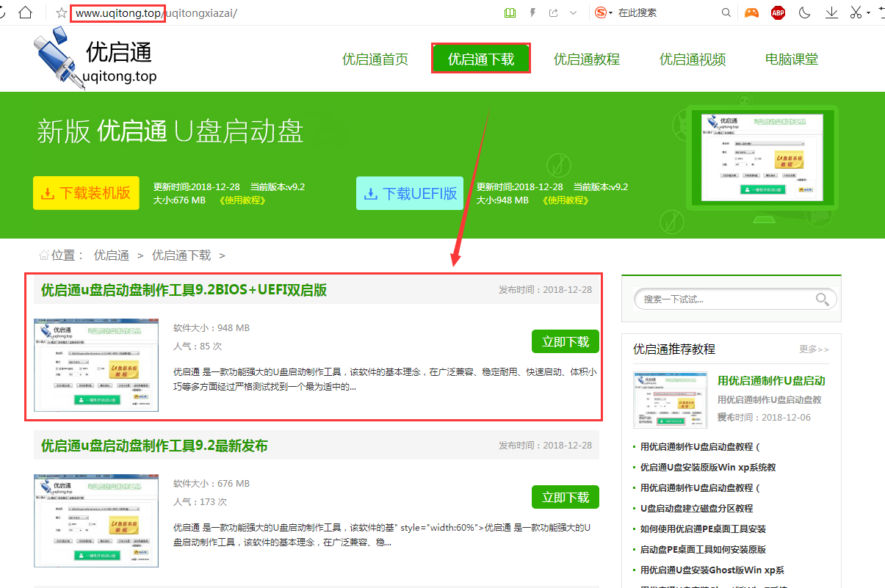Switch to the 优启通教程 navigation tab
The image size is (885, 588).
coord(587,59)
